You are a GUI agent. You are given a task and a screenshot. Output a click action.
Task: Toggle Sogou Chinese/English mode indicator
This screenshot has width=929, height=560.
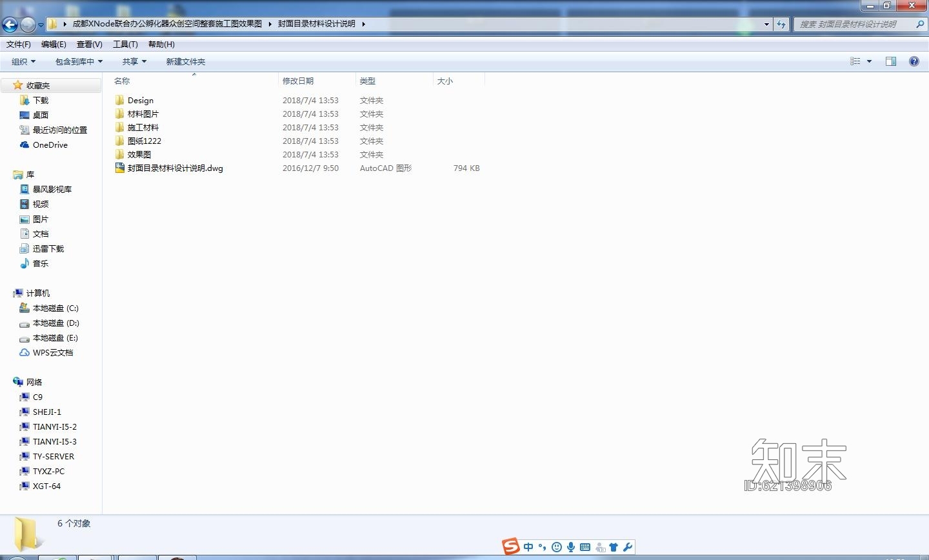pyautogui.click(x=528, y=547)
